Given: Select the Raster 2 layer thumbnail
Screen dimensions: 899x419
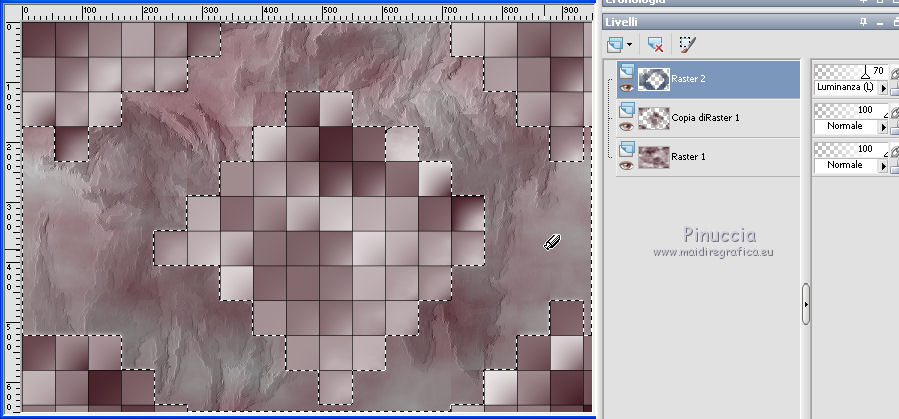Looking at the screenshot, I should [x=654, y=79].
